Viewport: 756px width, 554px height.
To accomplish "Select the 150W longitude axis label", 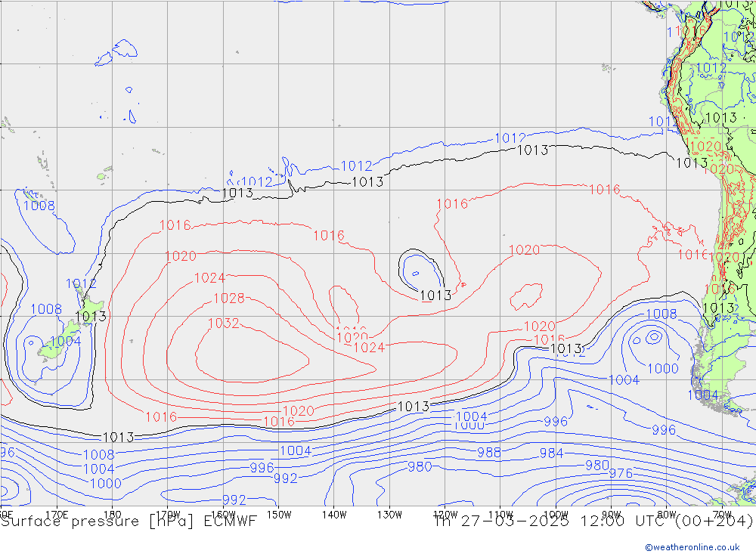I will (279, 515).
